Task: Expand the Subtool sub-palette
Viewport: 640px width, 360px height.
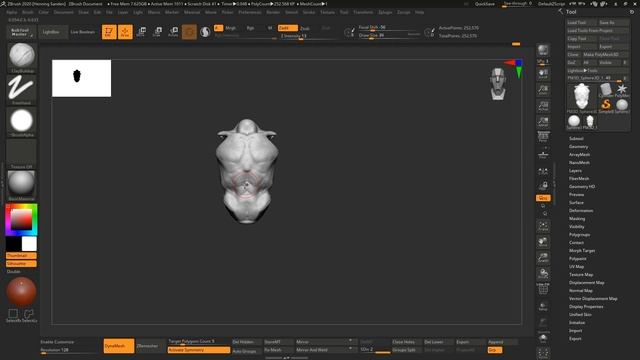Action: click(x=576, y=139)
